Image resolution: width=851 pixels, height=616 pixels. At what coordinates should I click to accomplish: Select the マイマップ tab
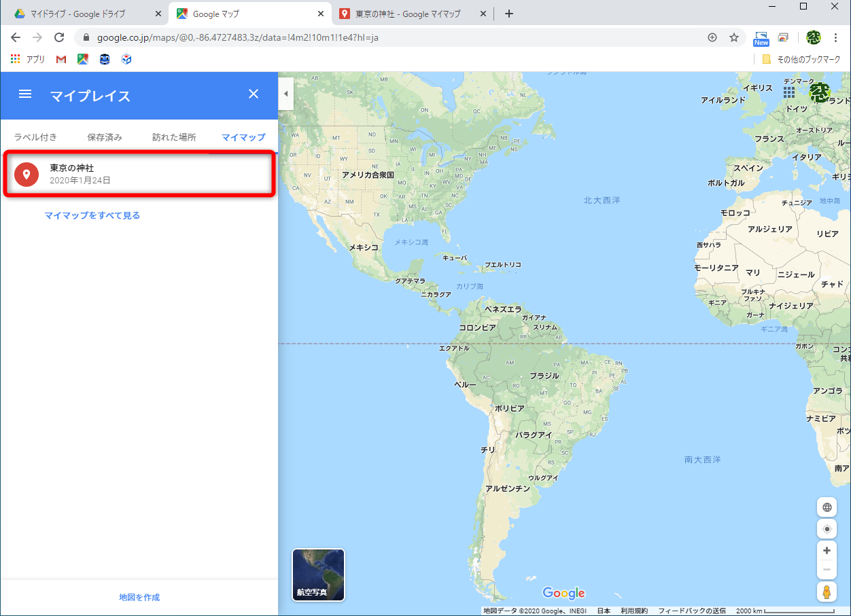243,137
